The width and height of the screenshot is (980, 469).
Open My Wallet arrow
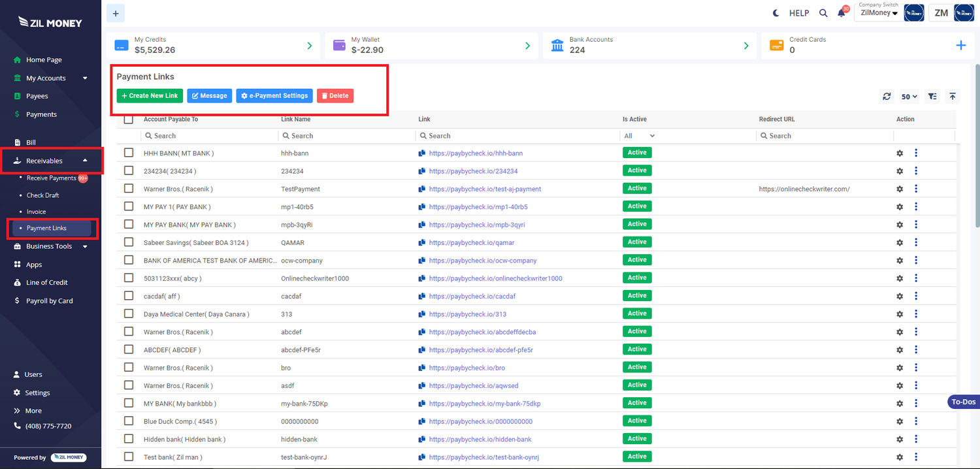(x=528, y=46)
